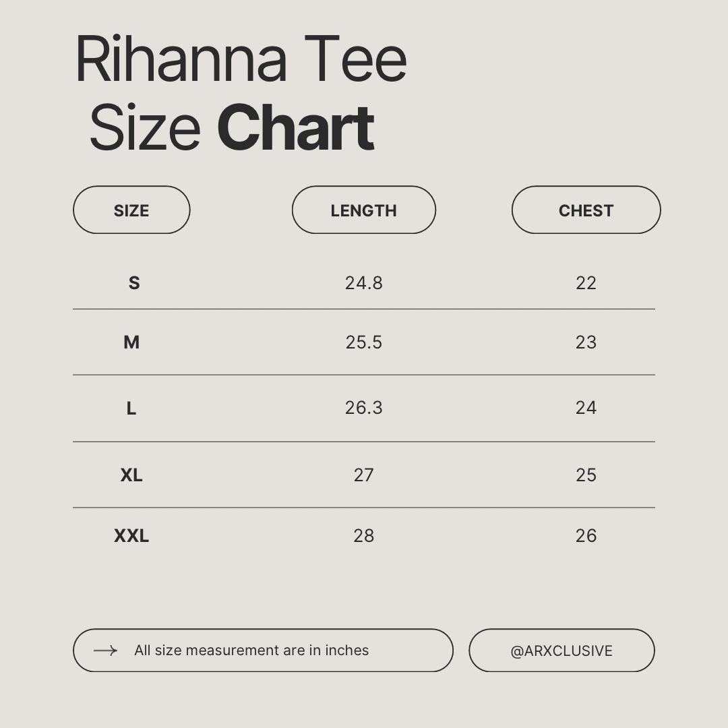The width and height of the screenshot is (728, 728).
Task: Click the CHEST column header pill
Action: click(586, 210)
